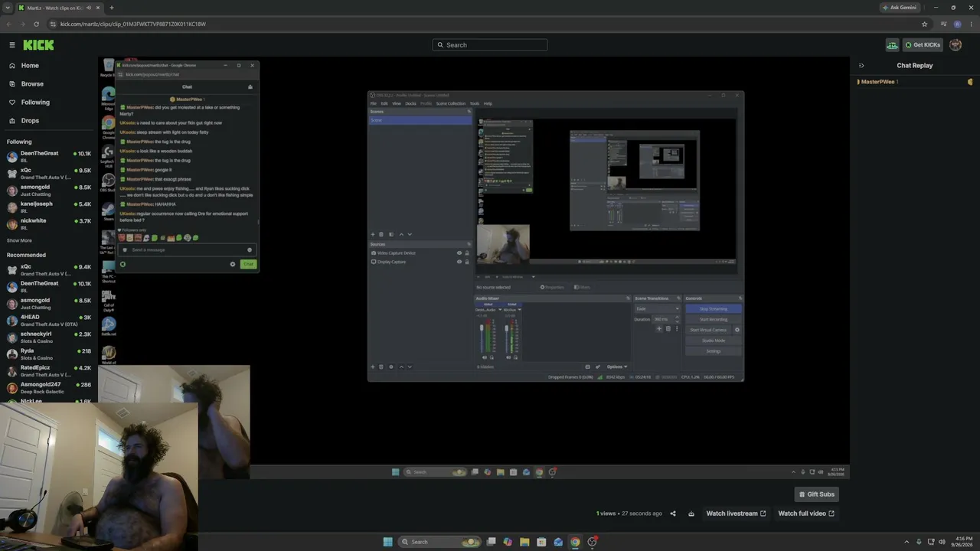Click the download clip icon
This screenshot has width=980, height=551.
click(691, 514)
